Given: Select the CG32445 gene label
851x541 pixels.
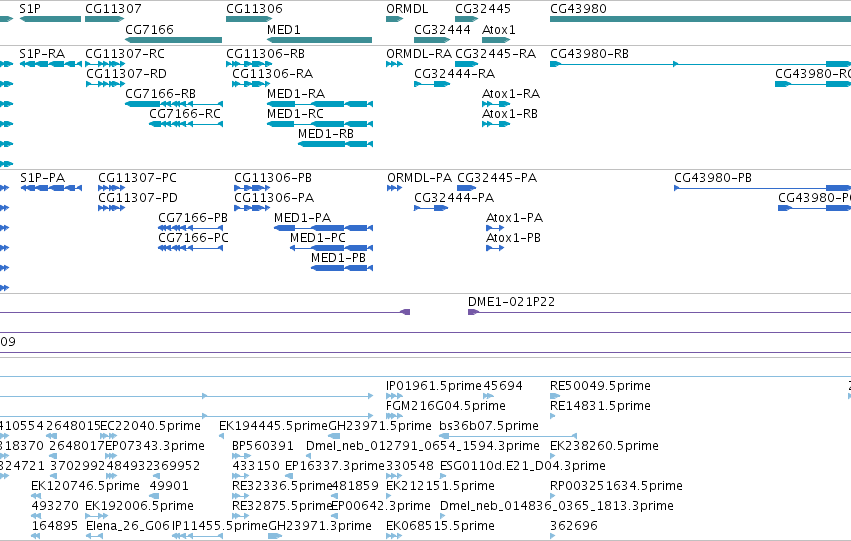Looking at the screenshot, I should pos(483,9).
